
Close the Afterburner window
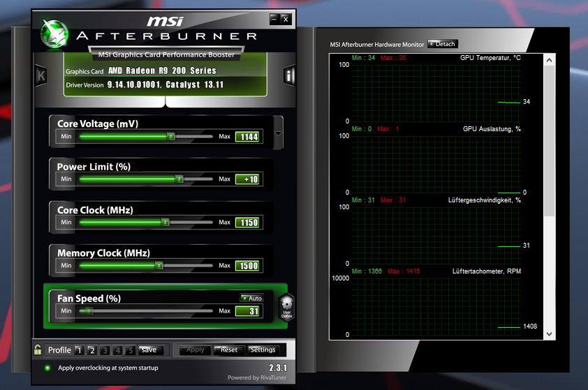coord(286,19)
